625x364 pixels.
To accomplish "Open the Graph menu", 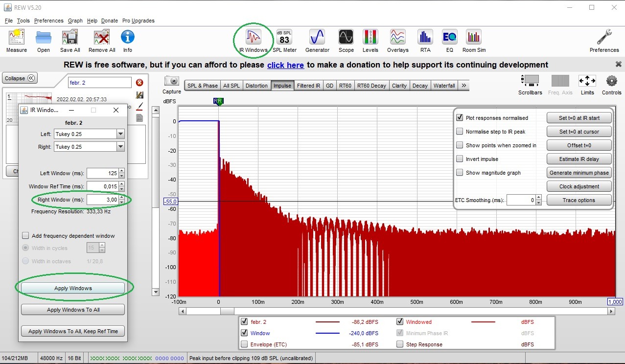I will [x=75, y=21].
